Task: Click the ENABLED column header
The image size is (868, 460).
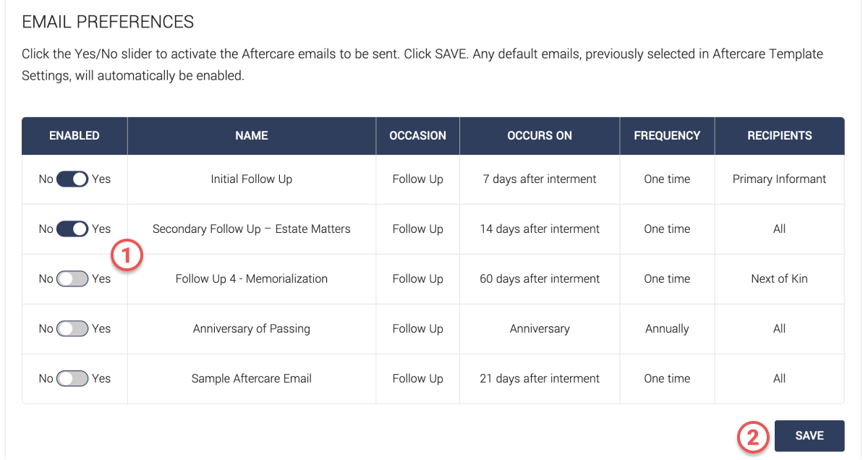Action: coord(75,135)
